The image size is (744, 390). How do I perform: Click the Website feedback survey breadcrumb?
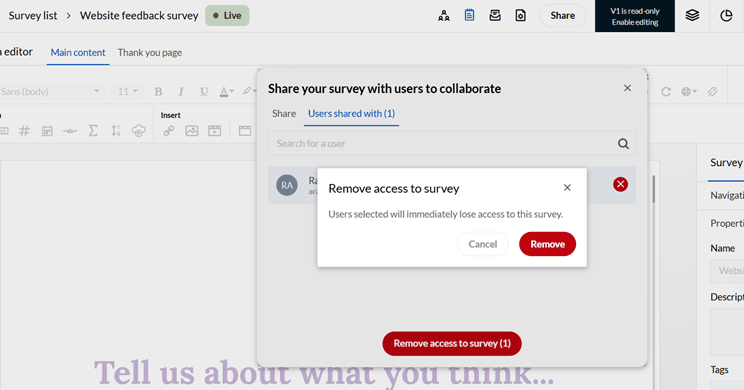139,16
